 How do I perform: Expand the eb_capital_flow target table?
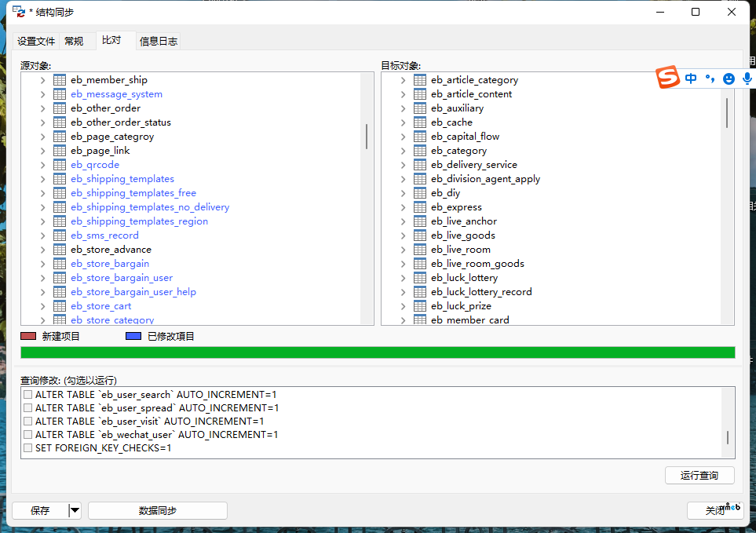pos(403,137)
